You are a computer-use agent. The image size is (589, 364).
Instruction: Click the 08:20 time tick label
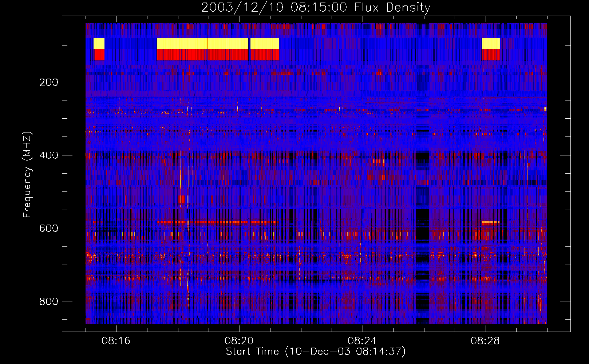point(239,341)
